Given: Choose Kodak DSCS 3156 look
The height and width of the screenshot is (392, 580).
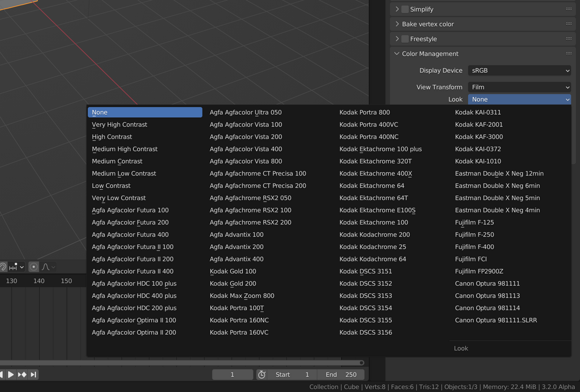Looking at the screenshot, I should (x=365, y=332).
